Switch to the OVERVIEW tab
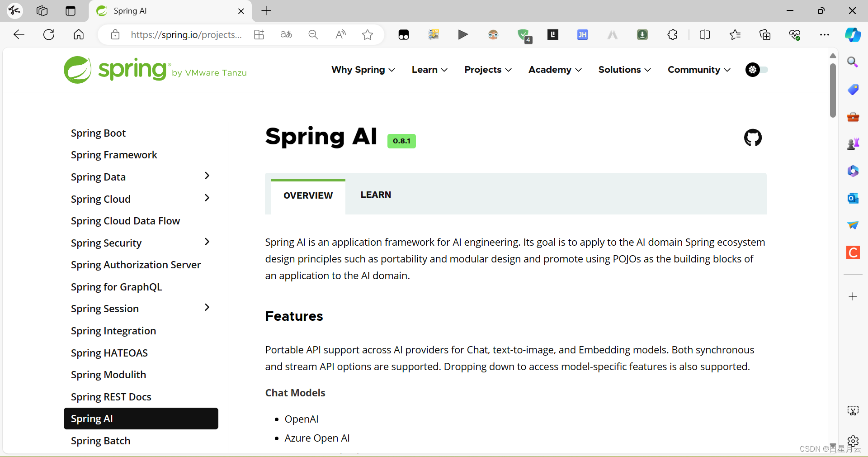The image size is (868, 457). click(x=308, y=196)
